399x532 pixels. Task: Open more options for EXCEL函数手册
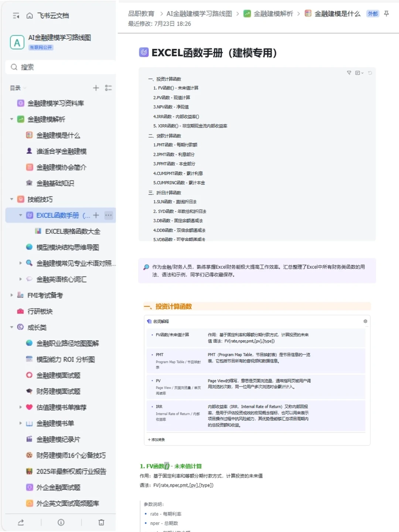point(108,215)
